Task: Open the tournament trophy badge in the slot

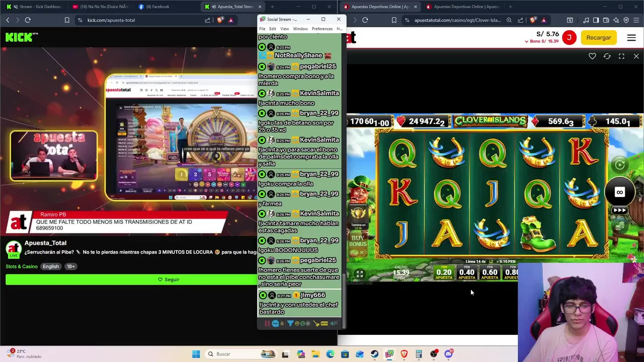Action: pos(358,217)
